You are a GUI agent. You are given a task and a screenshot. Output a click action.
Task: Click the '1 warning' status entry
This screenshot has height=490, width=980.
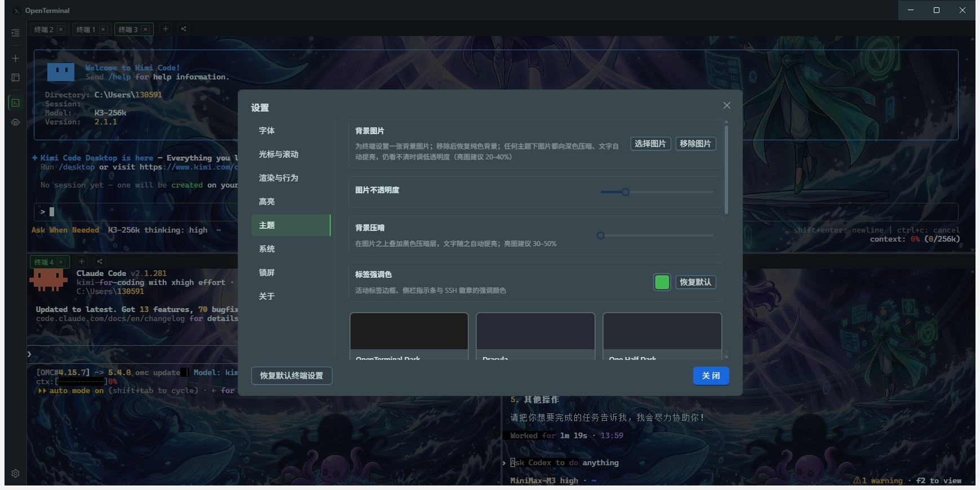878,481
